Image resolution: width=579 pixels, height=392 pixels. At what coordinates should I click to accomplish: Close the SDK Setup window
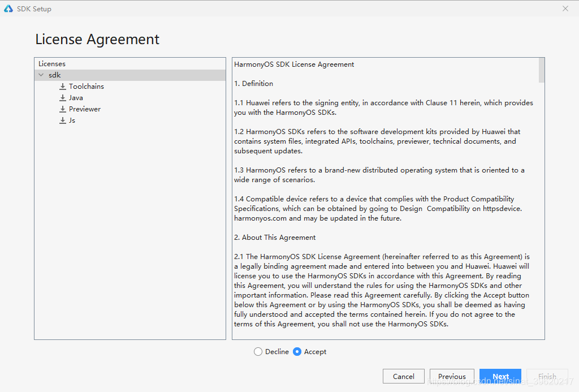pyautogui.click(x=565, y=8)
